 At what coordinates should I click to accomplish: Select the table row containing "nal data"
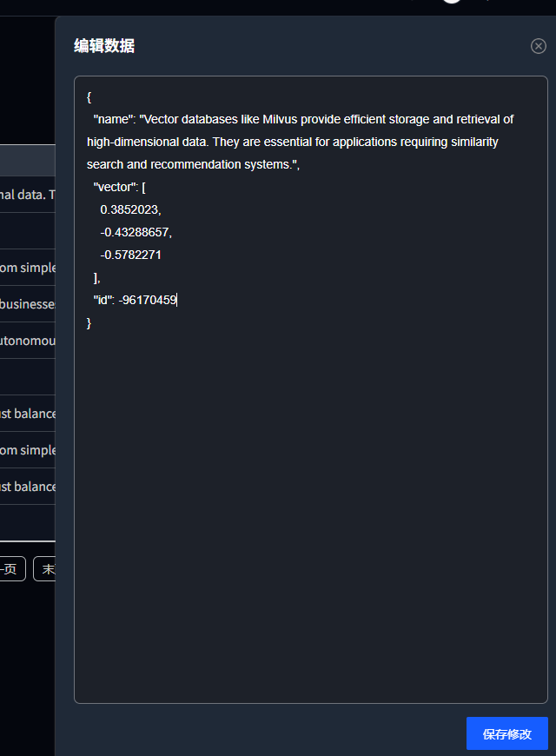27,196
